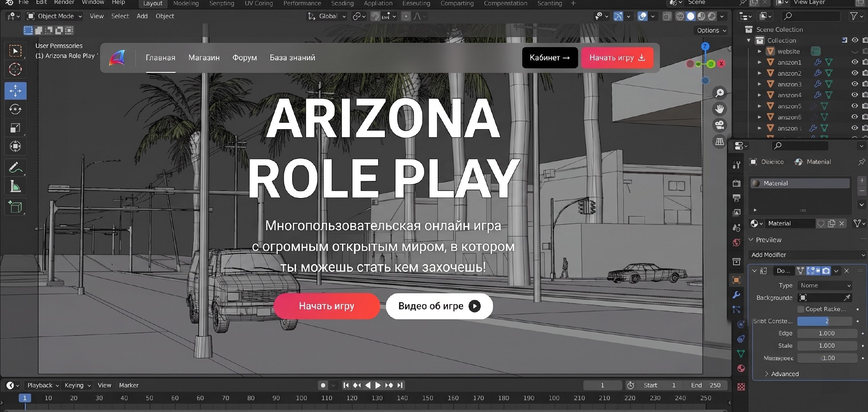Viewport: 868px width, 412px height.
Task: Select the Annotate tool
Action: [x=15, y=167]
